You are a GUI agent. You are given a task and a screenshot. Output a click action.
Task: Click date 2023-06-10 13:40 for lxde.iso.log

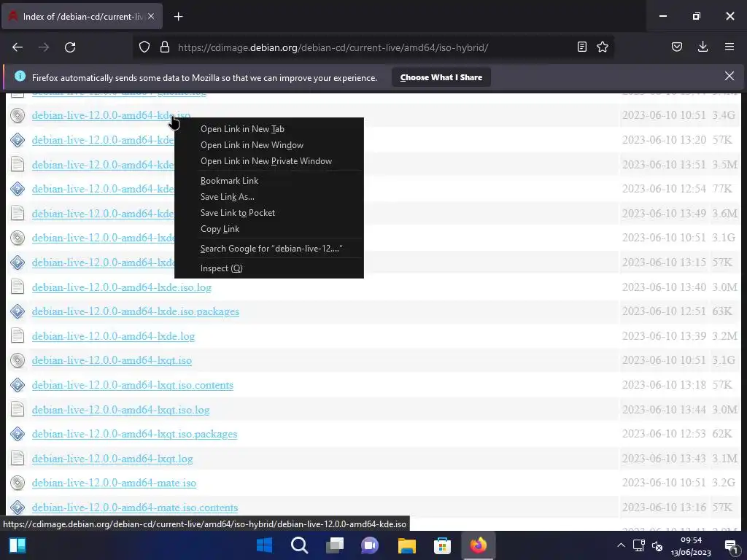click(664, 287)
